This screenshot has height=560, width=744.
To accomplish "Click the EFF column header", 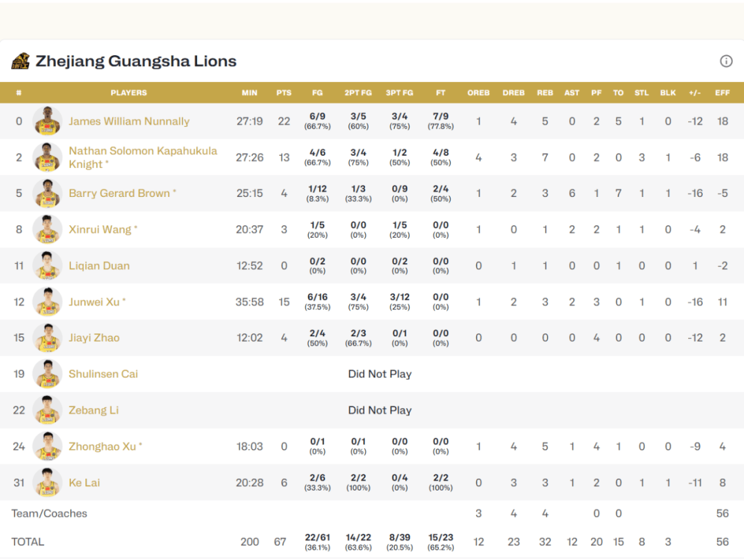I will [722, 93].
